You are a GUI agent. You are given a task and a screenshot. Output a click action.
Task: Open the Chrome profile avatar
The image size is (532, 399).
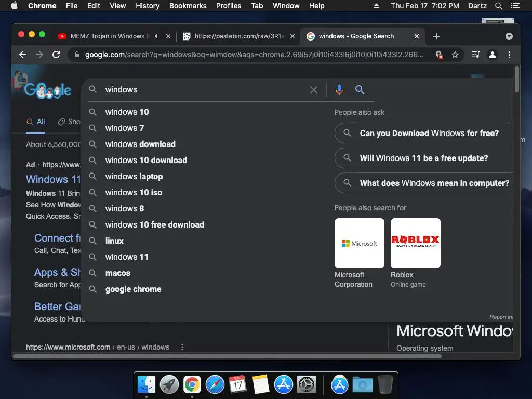coord(493,55)
